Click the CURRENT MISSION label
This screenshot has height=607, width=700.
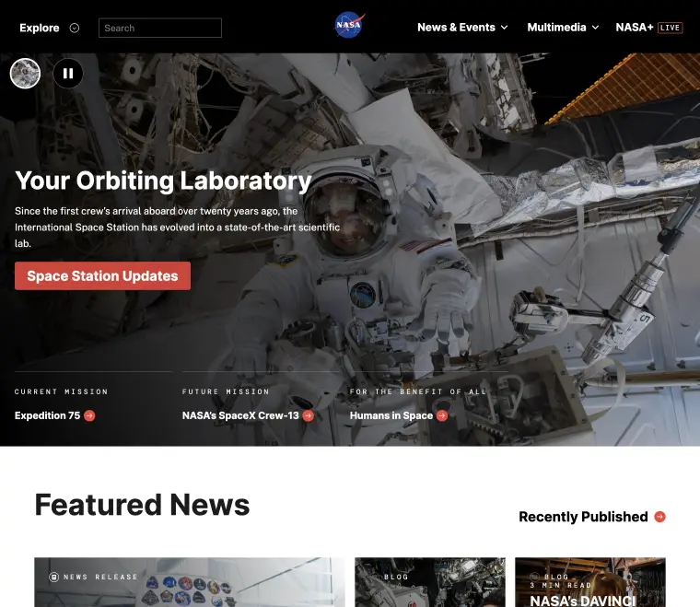pos(61,391)
